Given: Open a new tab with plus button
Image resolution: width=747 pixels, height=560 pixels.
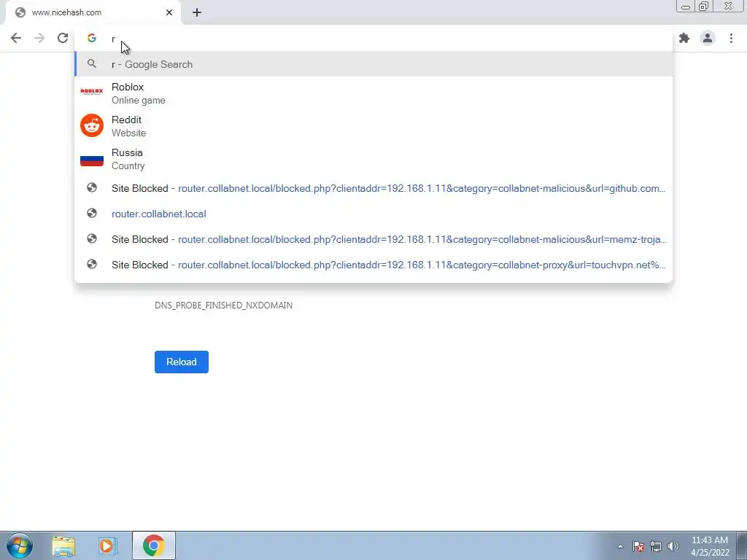Looking at the screenshot, I should tap(197, 12).
